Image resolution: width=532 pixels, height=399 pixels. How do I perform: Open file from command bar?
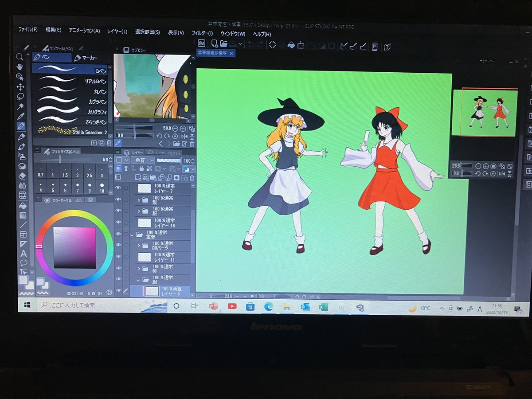(224, 43)
